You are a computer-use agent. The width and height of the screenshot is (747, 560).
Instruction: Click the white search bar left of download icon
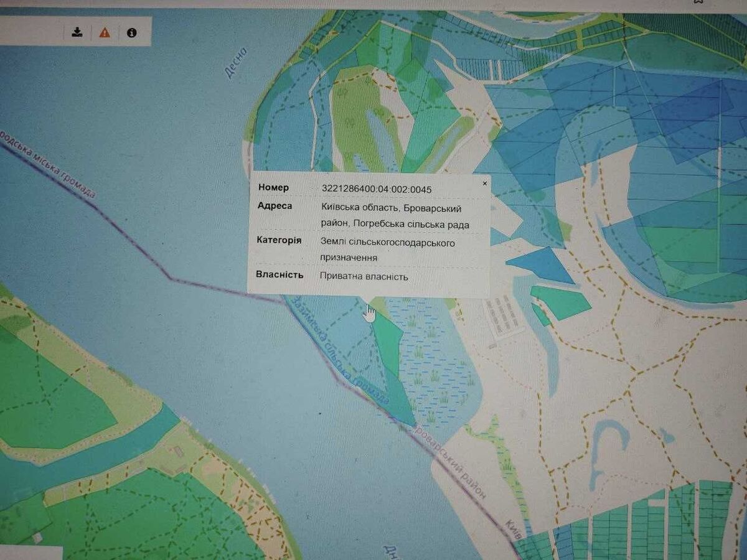pos(31,32)
